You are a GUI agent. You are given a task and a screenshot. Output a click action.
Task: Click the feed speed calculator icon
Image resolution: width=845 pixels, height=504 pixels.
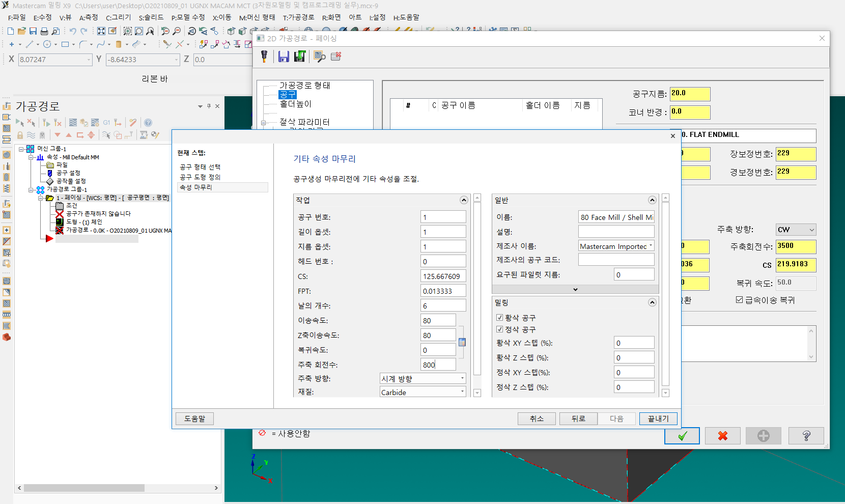point(462,342)
